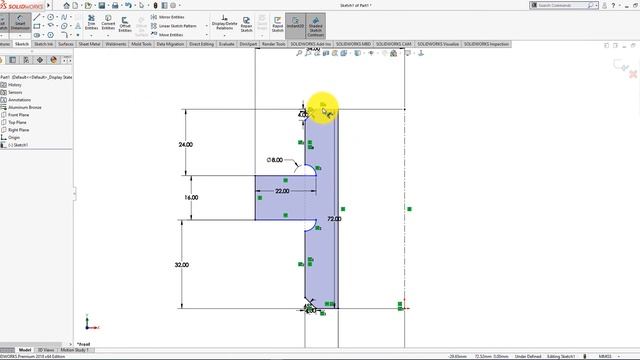Screen dimensions: 640x360
Task: Open the PropertyManager panel tab
Action: coord(13,60)
